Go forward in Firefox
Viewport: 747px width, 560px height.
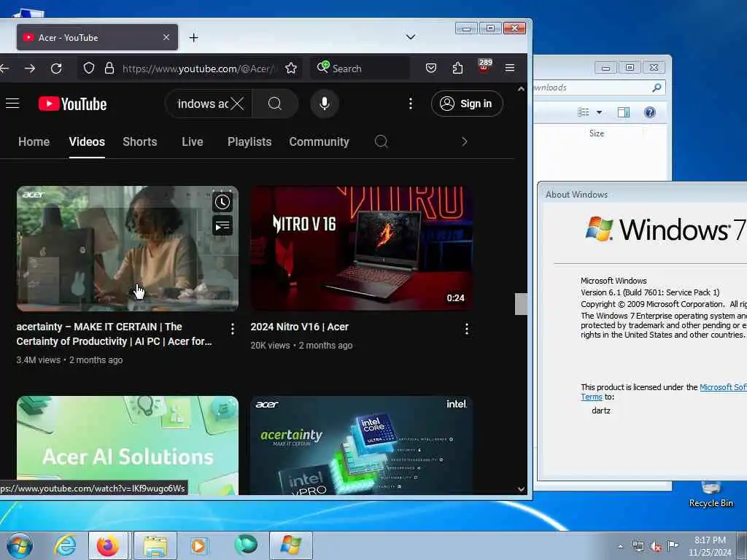(x=30, y=69)
